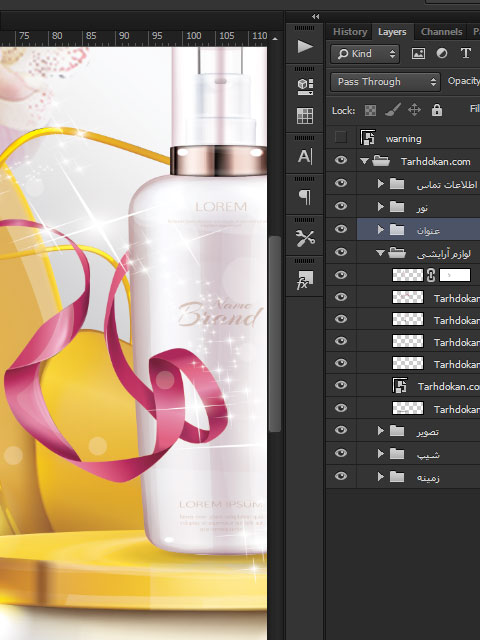The image size is (480, 640).
Task: Click the open folder icon of لوازم آرایشی
Action: click(397, 253)
